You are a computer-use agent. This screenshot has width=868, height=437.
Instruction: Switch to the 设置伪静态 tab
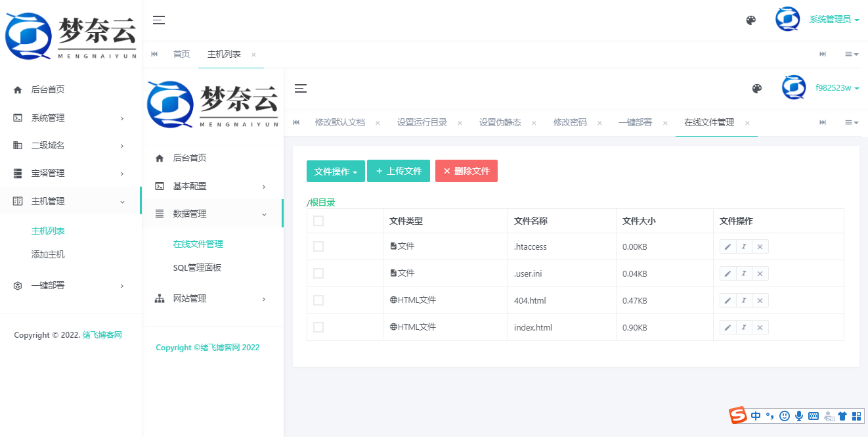coord(500,122)
